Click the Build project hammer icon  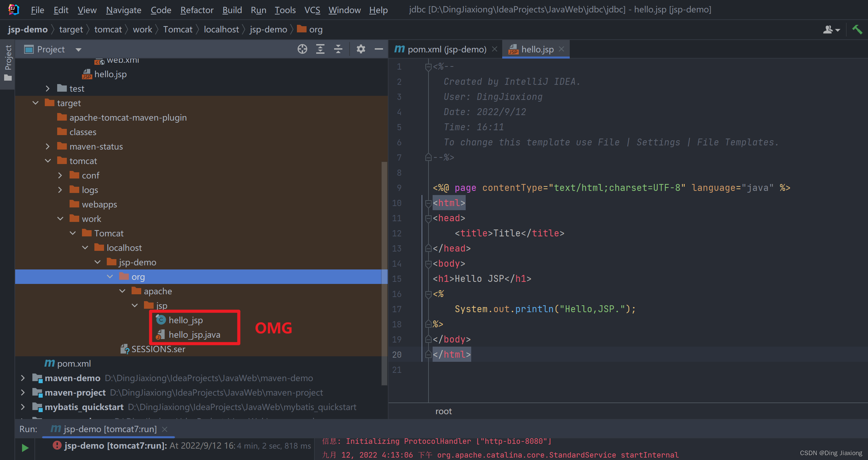(x=857, y=30)
